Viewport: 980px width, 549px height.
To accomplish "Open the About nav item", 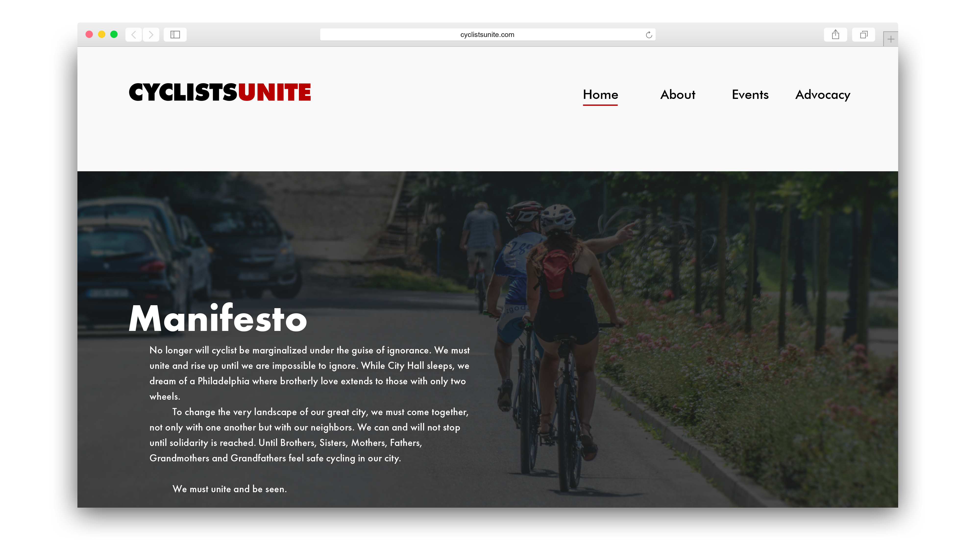I will pyautogui.click(x=678, y=95).
